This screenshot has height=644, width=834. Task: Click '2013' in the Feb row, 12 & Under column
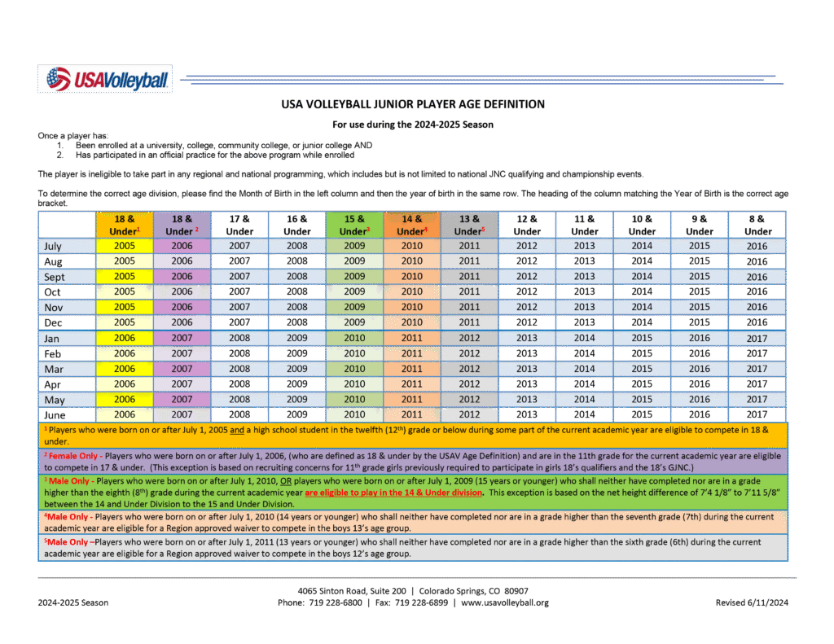click(x=527, y=353)
